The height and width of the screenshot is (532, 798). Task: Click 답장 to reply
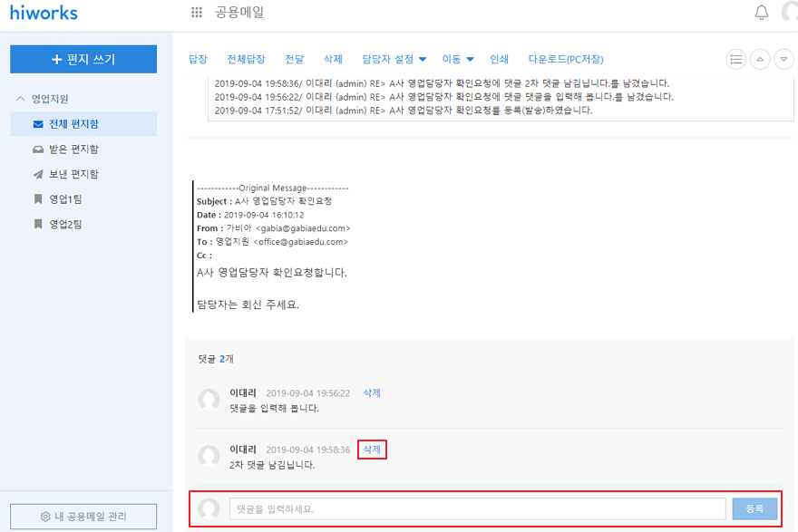198,59
